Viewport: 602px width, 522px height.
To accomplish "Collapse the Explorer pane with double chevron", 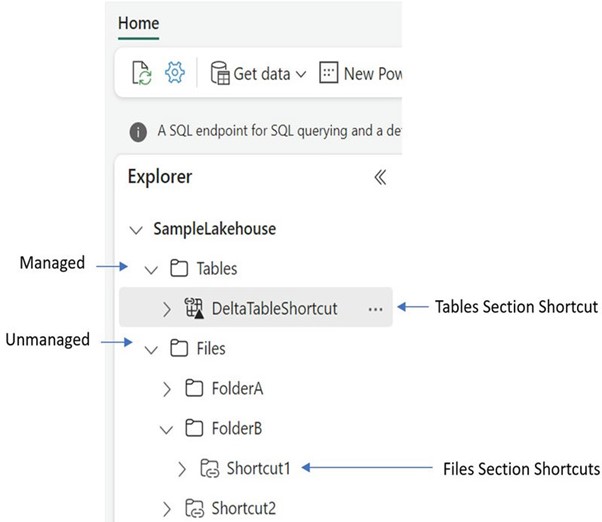I will [380, 177].
